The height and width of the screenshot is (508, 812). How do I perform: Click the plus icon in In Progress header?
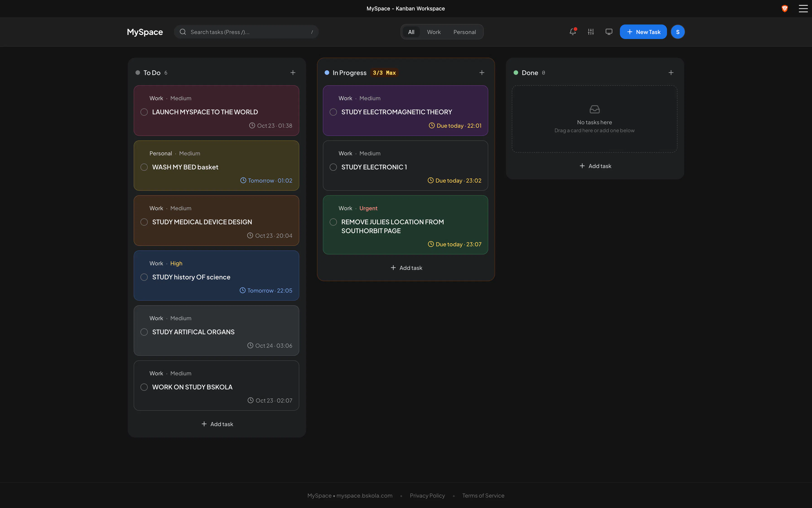[x=482, y=73]
